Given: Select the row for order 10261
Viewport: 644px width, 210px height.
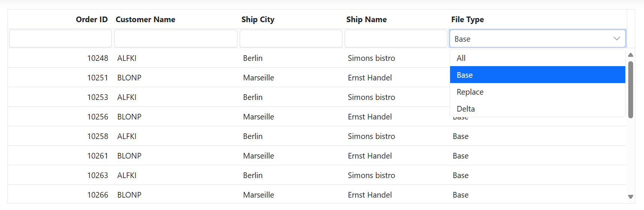Looking at the screenshot, I should [x=317, y=156].
